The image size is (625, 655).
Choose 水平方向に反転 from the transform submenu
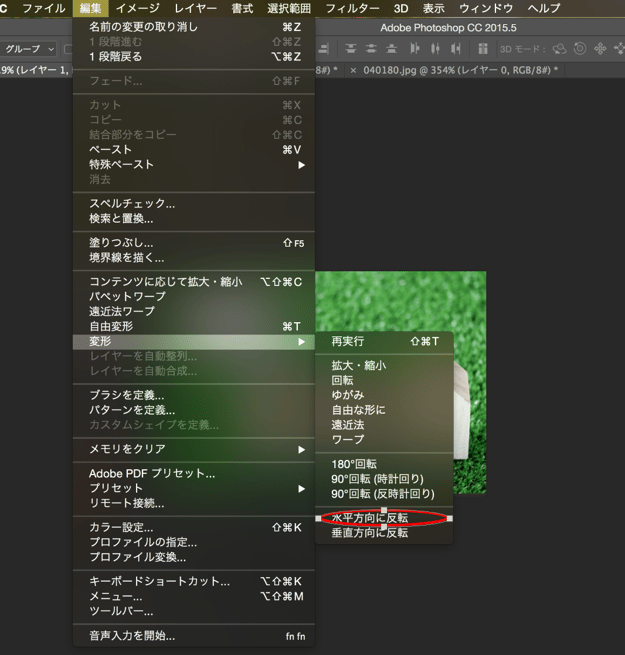(370, 518)
